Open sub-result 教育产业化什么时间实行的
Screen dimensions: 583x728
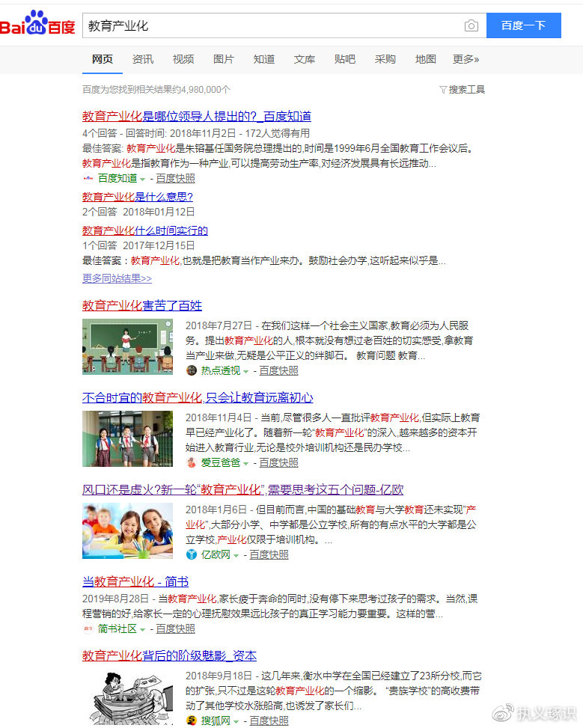pos(145,230)
